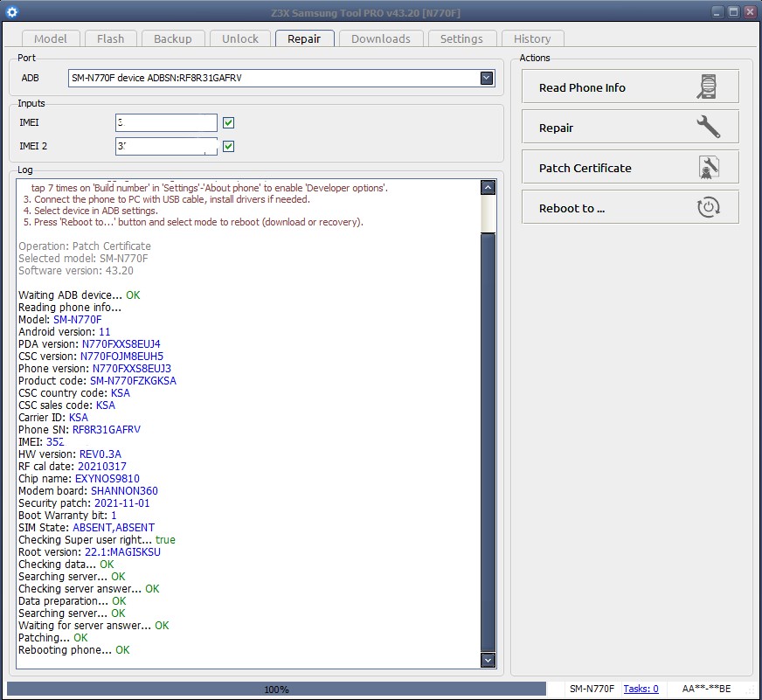Click the log scrollbar down arrow

click(x=488, y=660)
